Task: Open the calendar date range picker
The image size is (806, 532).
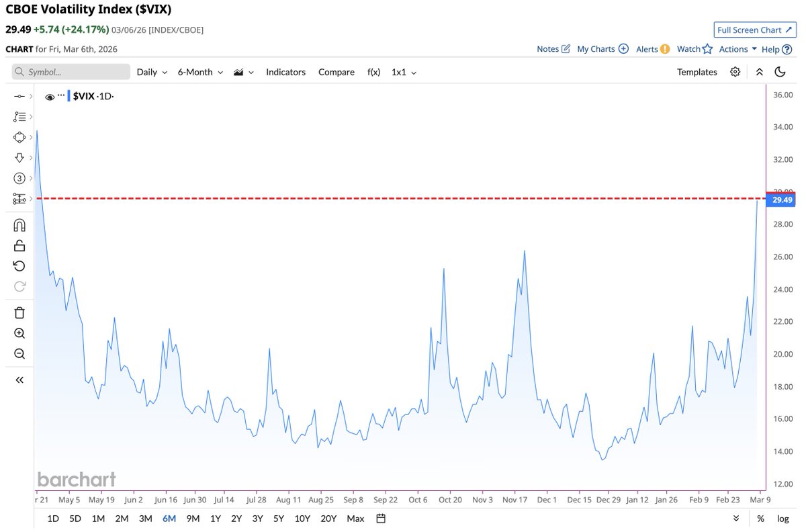Action: (381, 518)
